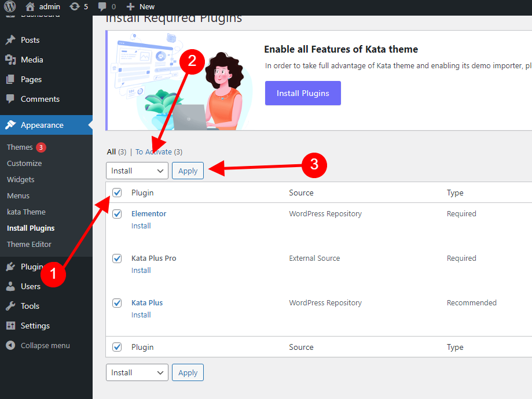532x399 pixels.
Task: Click the bottom Apply button
Action: pyautogui.click(x=188, y=372)
